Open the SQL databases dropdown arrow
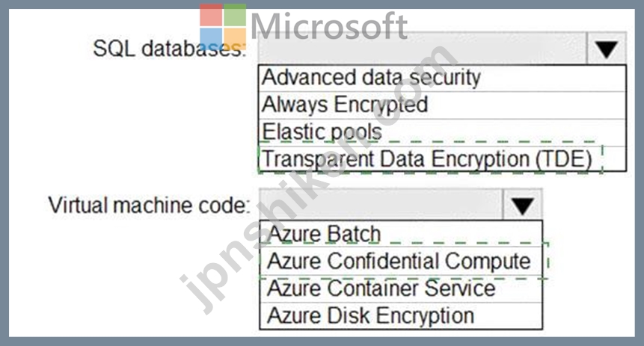The height and width of the screenshot is (346, 644). coord(607,48)
